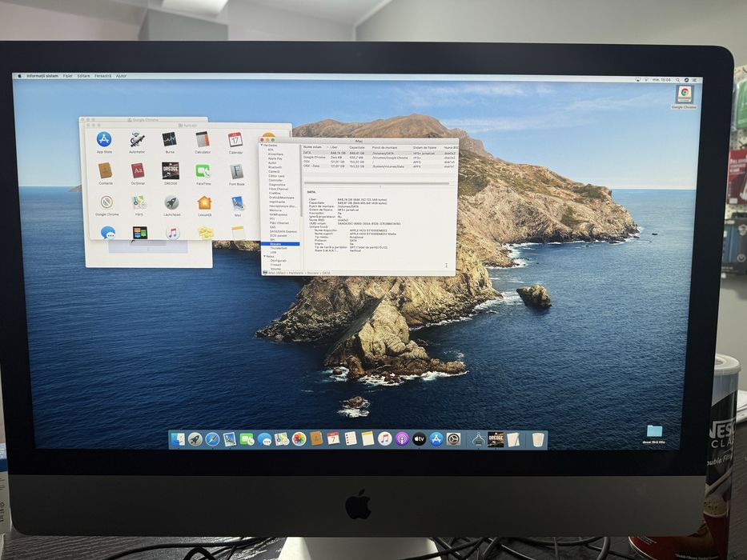This screenshot has height=560, width=747.
Task: Select Alimentare in the sidebar
Action: (275, 154)
